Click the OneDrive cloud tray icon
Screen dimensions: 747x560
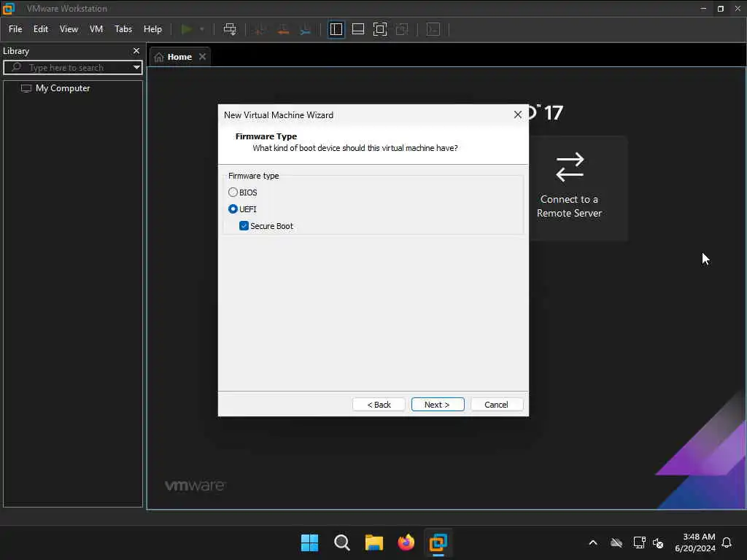616,542
